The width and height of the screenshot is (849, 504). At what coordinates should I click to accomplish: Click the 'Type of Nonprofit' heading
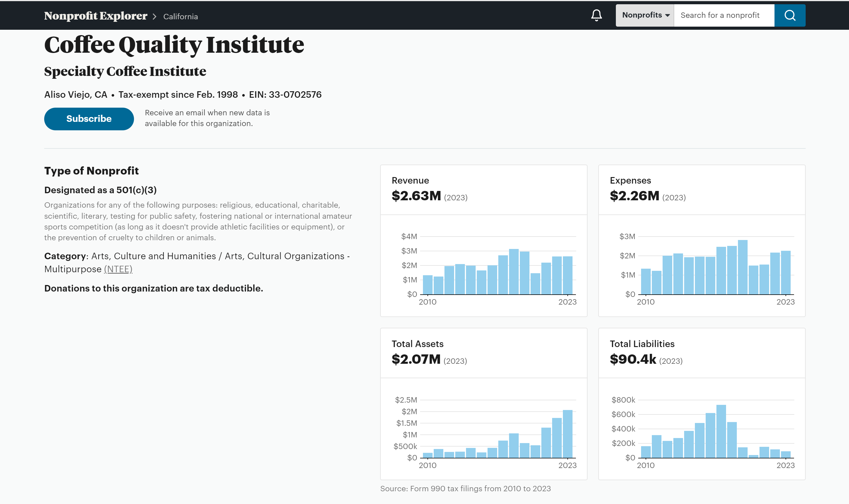91,171
